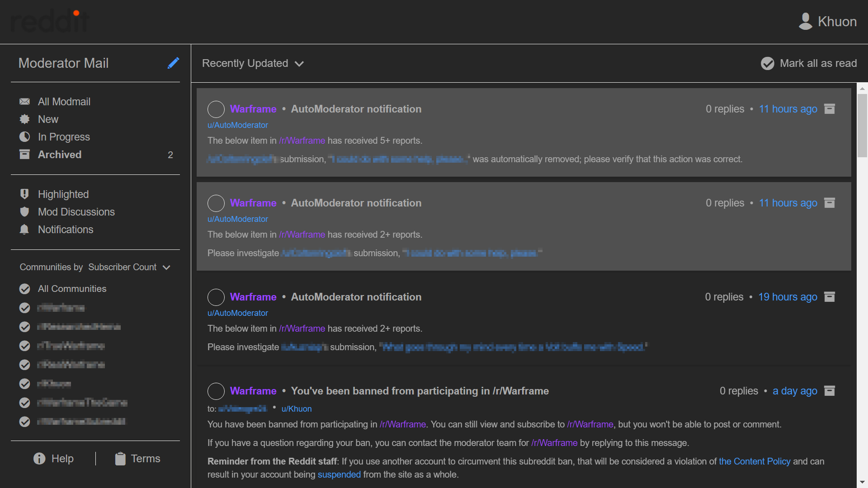Screen dimensions: 868x488
Task: Click the New starburst icon
Action: pyautogui.click(x=24, y=119)
